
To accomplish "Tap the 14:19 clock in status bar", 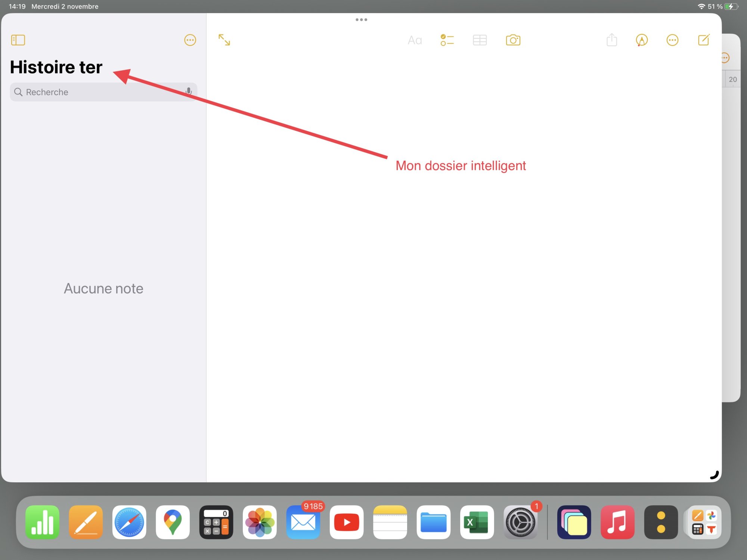I will pos(17,6).
